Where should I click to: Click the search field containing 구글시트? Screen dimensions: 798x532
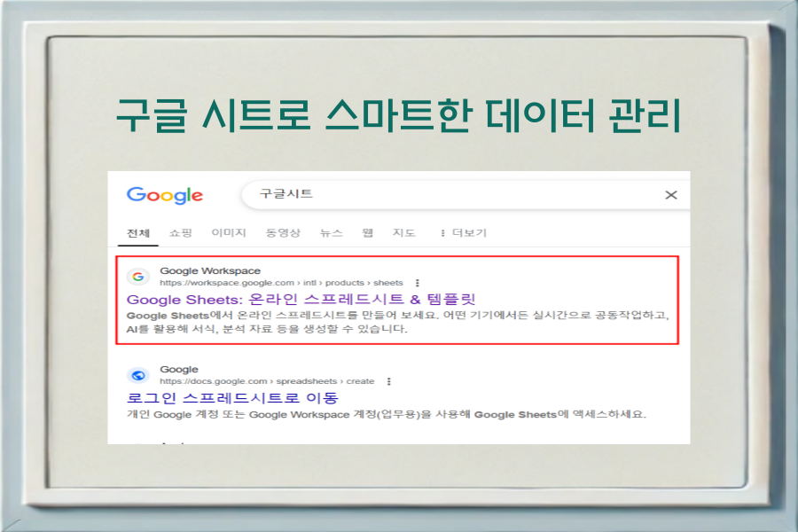pyautogui.click(x=465, y=194)
